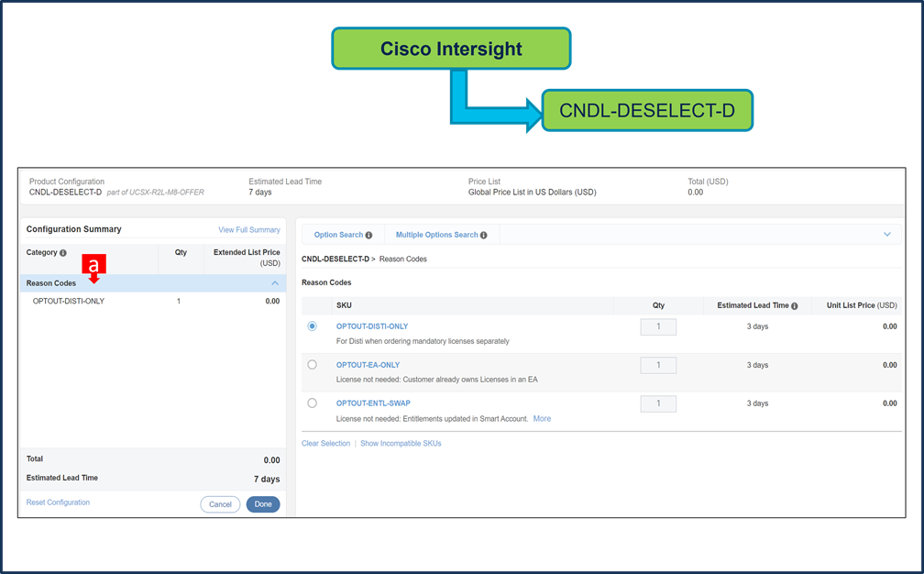Open OPTOUT-EA-ONLY SKU link
This screenshot has width=924, height=574.
click(x=368, y=365)
